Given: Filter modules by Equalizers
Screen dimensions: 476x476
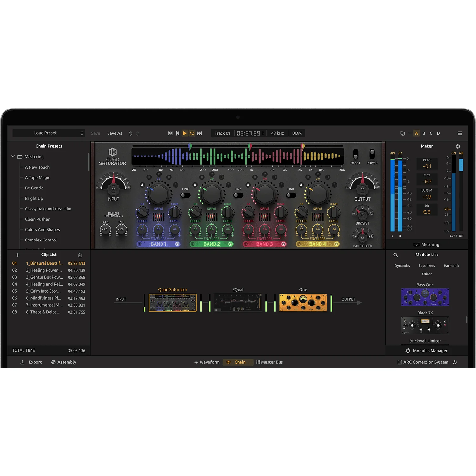Looking at the screenshot, I should (427, 266).
